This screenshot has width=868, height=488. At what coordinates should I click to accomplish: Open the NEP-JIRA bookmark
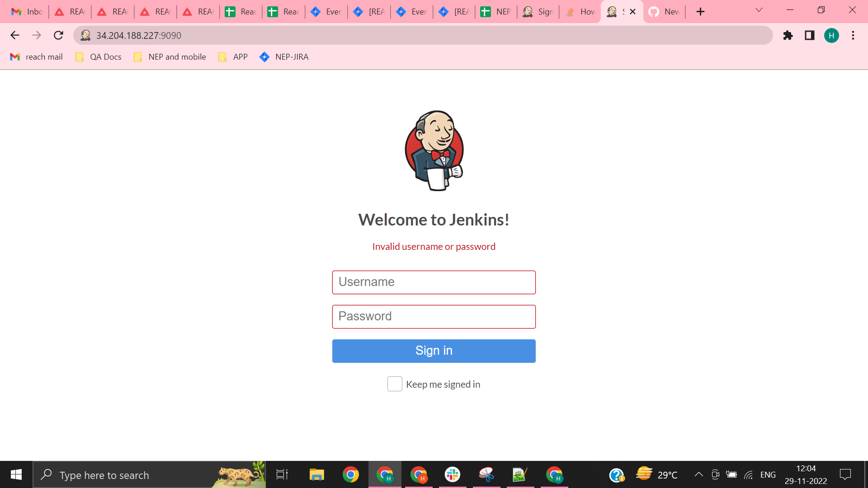[x=284, y=57]
